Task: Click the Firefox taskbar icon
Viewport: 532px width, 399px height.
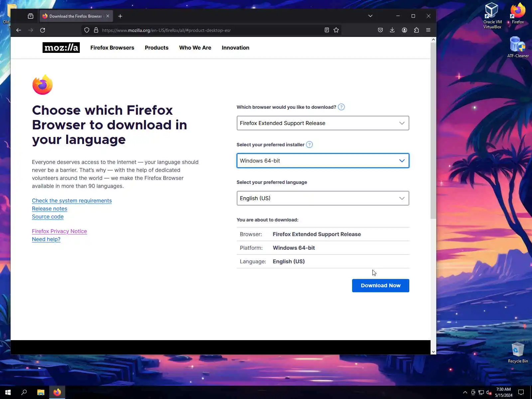Action: (57, 392)
